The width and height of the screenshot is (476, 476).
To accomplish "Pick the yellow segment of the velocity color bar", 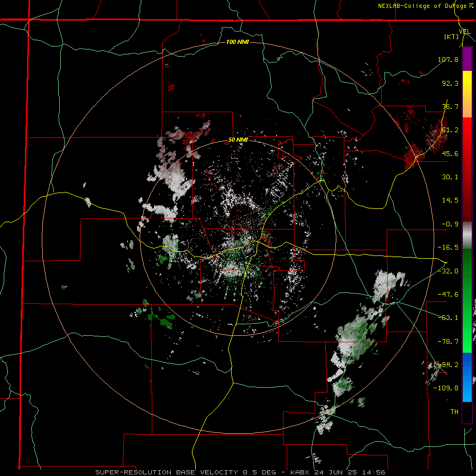I will (467, 94).
